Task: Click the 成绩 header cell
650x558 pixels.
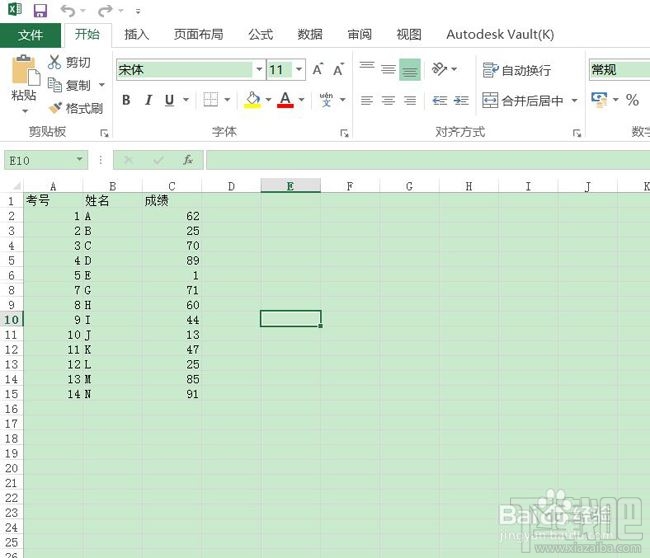Action: click(x=172, y=201)
